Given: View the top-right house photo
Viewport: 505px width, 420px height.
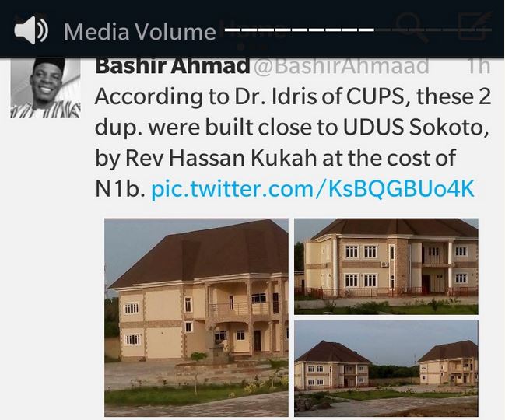Looking at the screenshot, I should click(386, 266).
